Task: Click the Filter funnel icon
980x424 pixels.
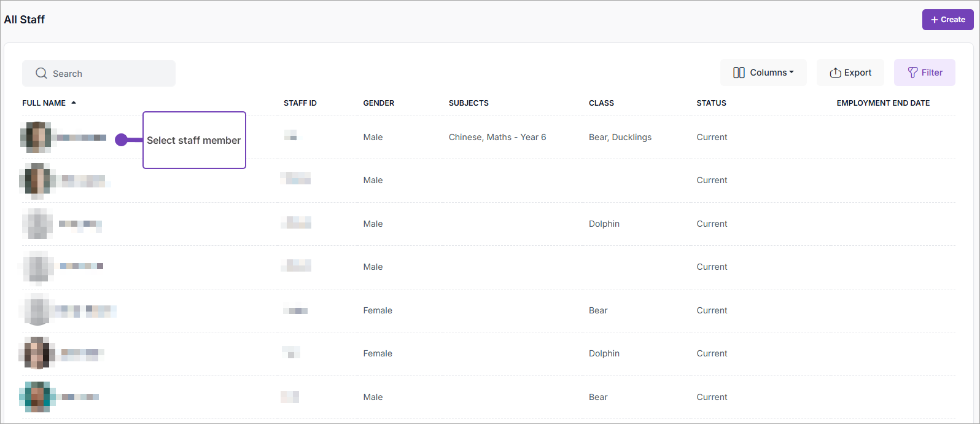Action: click(x=912, y=73)
